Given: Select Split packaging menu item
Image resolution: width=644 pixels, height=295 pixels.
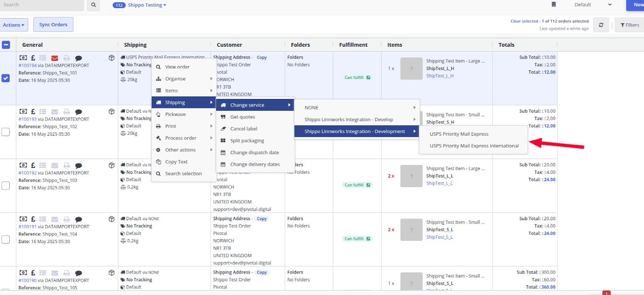Looking at the screenshot, I should (x=255, y=140).
